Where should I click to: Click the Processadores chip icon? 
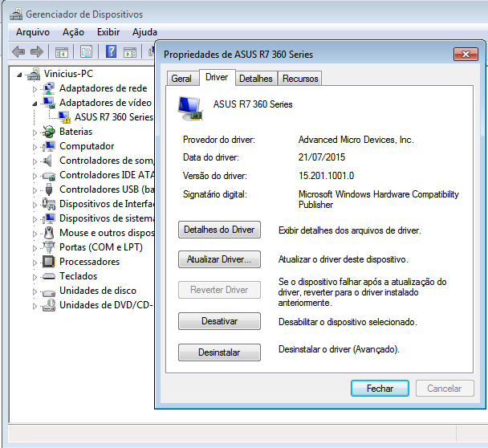pos(49,262)
